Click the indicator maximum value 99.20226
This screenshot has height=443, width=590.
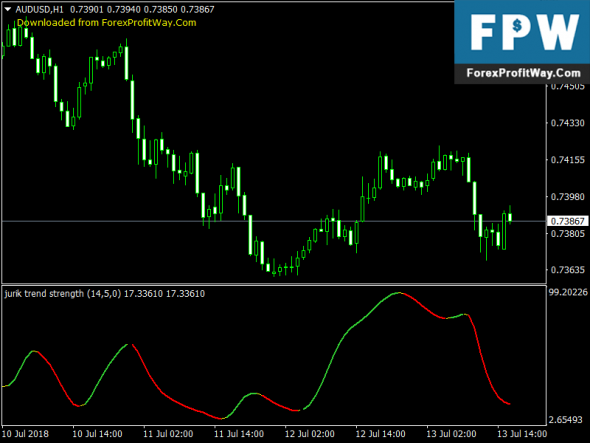[568, 292]
